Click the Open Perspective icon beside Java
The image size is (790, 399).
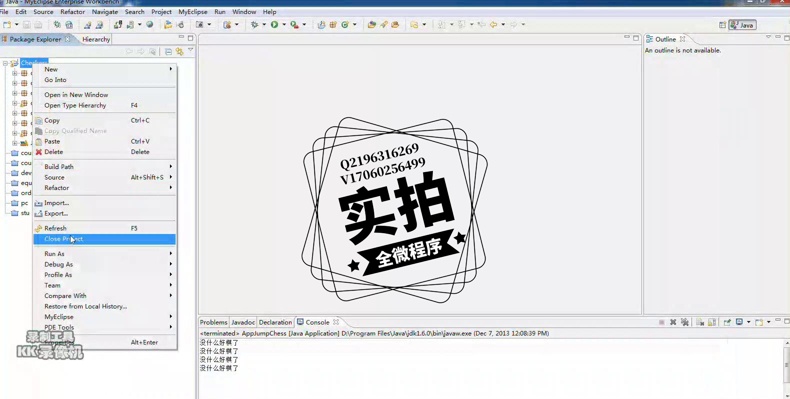tap(722, 25)
